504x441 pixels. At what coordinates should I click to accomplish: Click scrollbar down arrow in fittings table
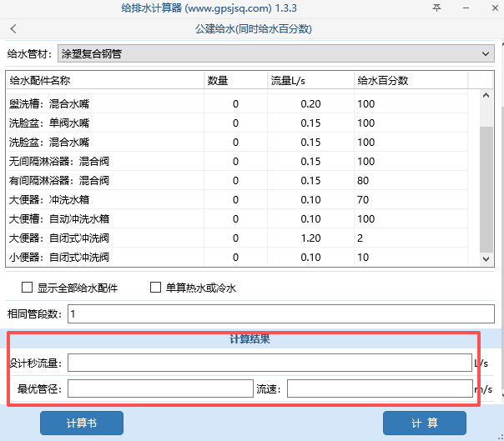click(x=486, y=259)
